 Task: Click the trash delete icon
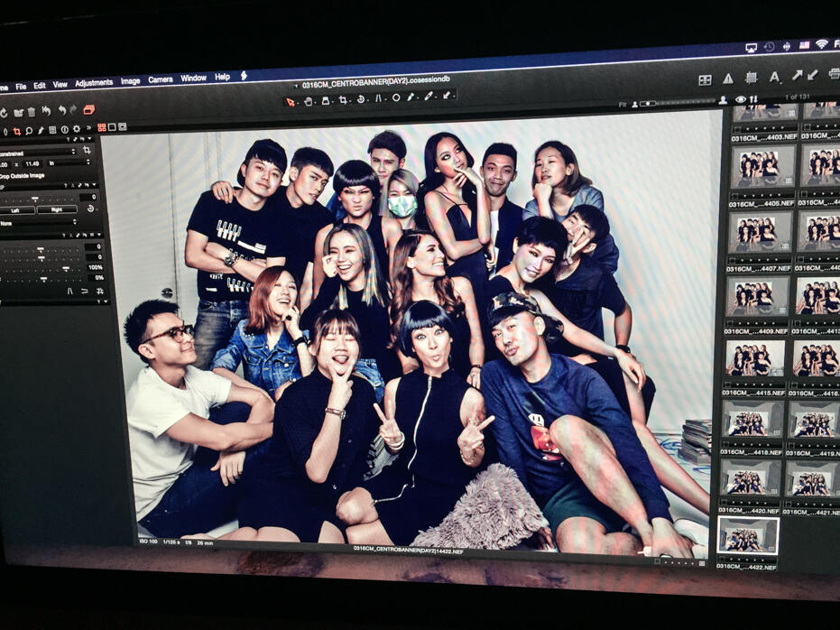(x=31, y=112)
